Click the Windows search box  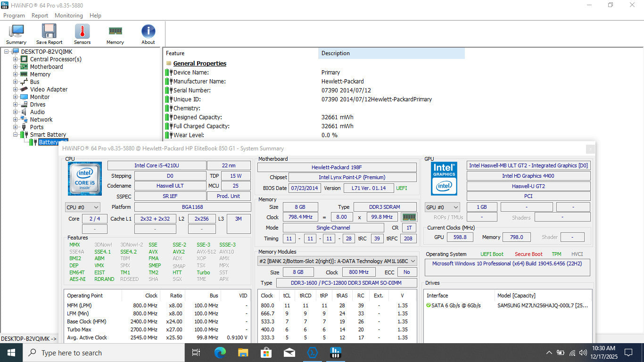point(104,353)
